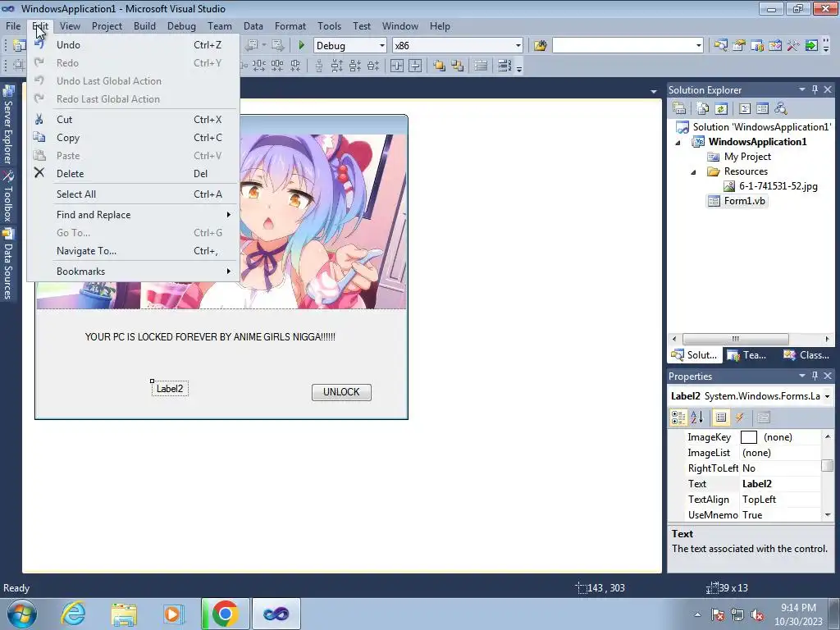Open Server Explorer side tab
Viewport: 840px width, 630px height.
click(8, 126)
